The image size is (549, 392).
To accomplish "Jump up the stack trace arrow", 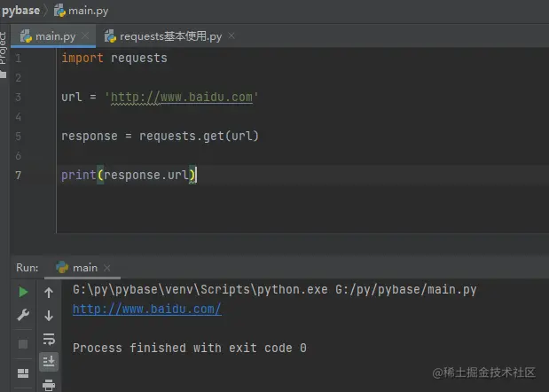I will tap(49, 293).
